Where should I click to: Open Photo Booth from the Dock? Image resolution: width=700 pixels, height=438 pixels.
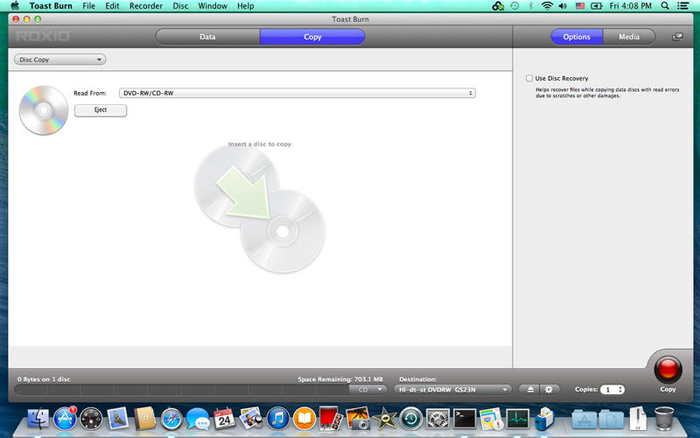(330, 418)
